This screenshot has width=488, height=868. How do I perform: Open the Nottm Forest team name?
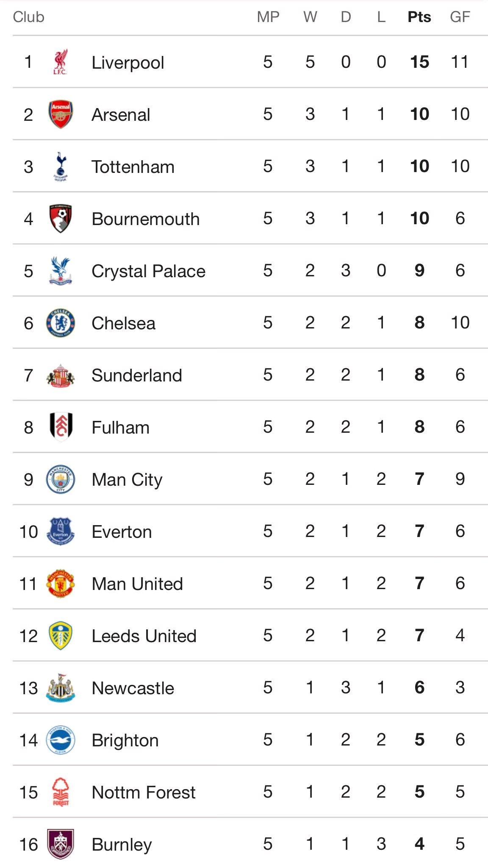click(144, 793)
